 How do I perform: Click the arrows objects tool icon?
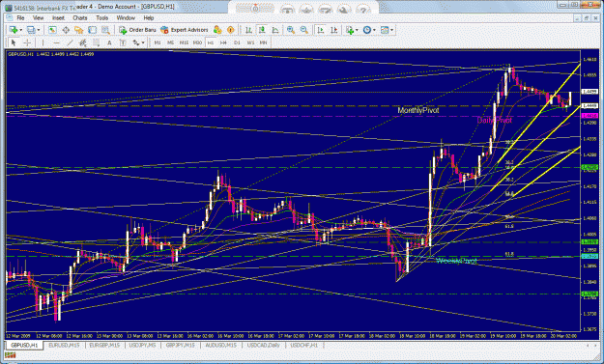coord(136,42)
